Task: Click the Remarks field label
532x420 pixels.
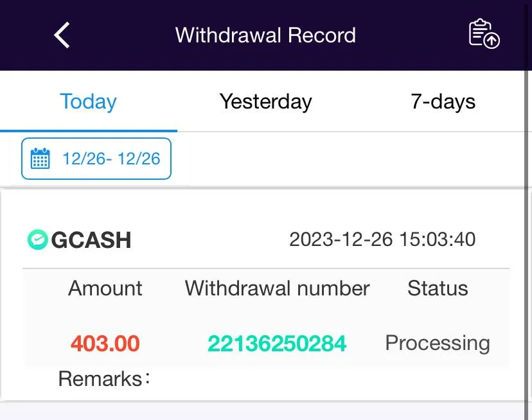Action: click(x=104, y=379)
